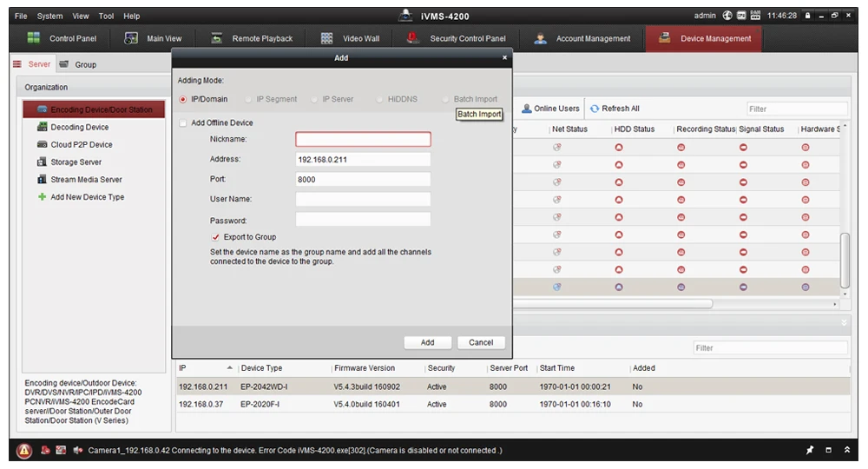Click the Online Users button
The height and width of the screenshot is (469, 868).
tap(551, 109)
